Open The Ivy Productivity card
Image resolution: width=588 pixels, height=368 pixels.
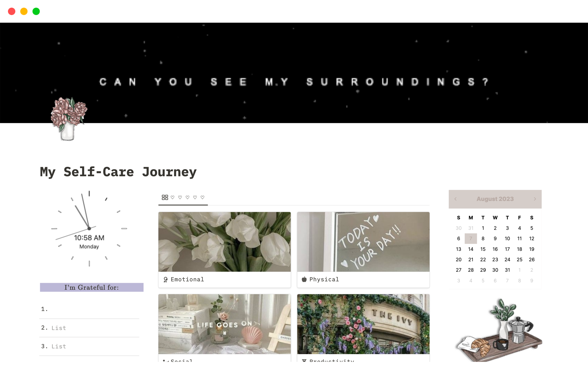[363, 328]
